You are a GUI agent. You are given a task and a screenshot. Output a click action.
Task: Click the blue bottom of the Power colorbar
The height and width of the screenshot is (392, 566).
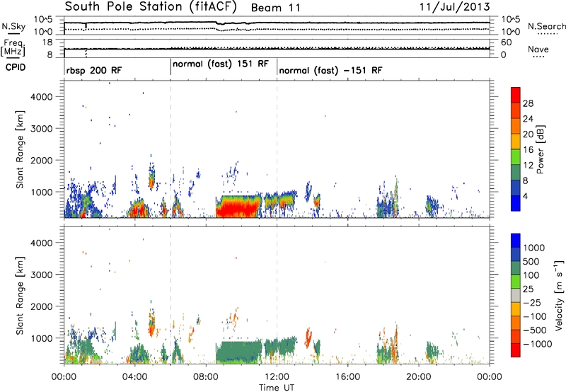tap(516, 203)
